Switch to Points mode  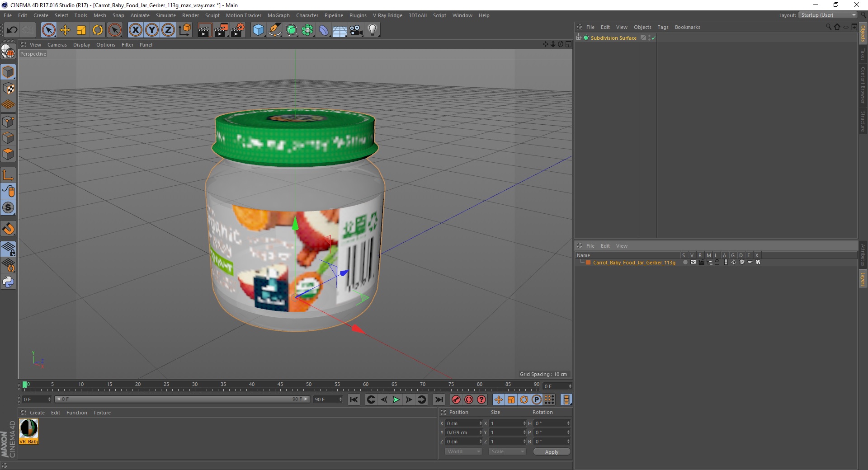point(8,122)
